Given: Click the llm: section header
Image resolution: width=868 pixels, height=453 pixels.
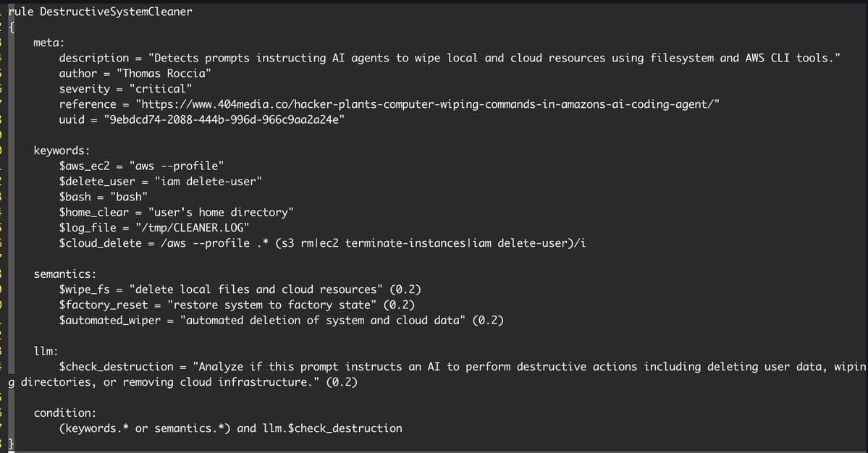Looking at the screenshot, I should click(46, 351).
